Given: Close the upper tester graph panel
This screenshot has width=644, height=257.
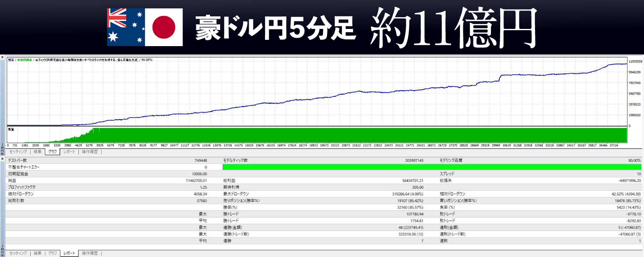Looking at the screenshot, I should [x=2, y=57].
